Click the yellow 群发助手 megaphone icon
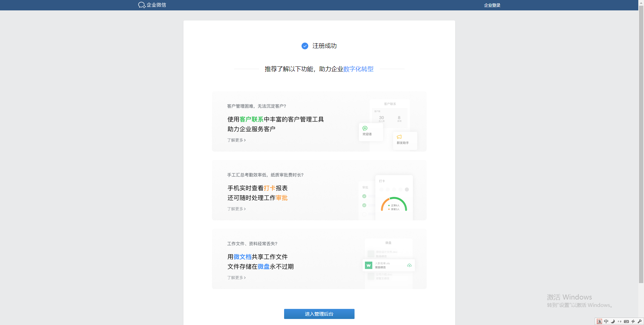 [399, 137]
